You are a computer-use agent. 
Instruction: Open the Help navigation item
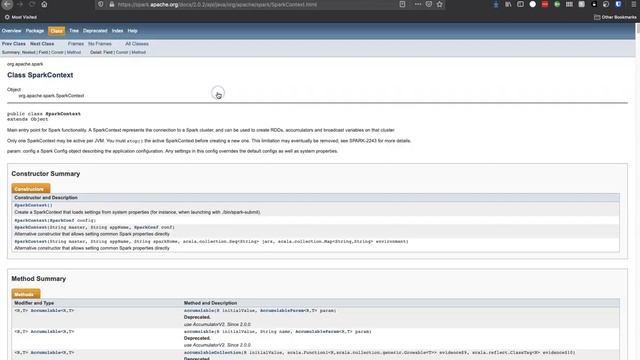click(132, 31)
